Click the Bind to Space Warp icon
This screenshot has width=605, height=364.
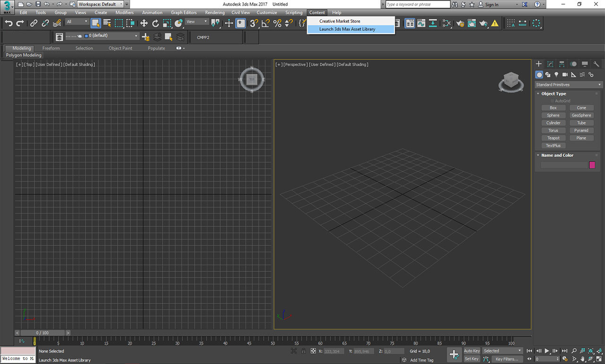tap(57, 23)
